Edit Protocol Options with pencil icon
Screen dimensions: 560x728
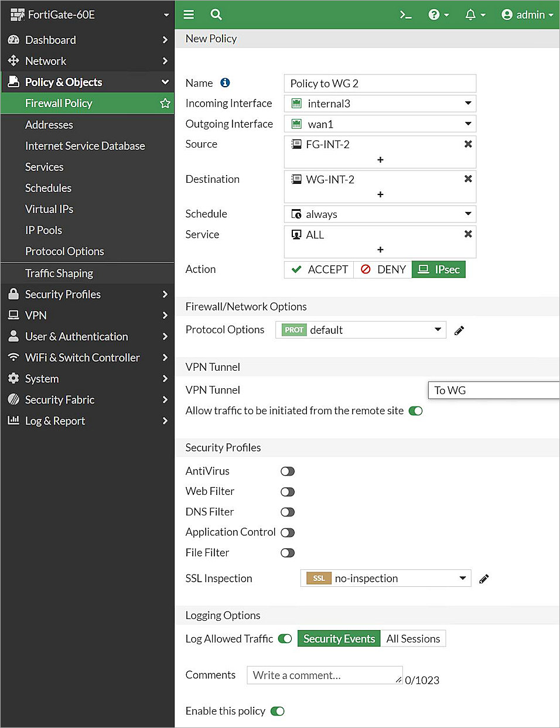coord(459,330)
